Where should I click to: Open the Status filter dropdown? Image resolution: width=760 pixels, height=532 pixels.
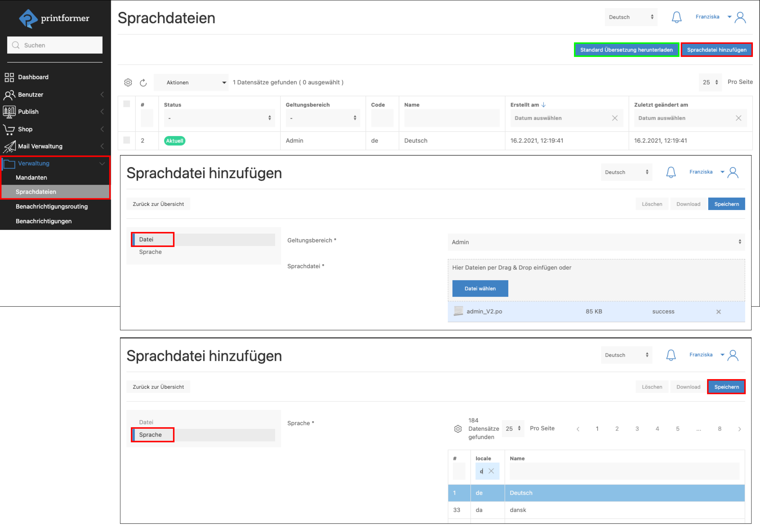pyautogui.click(x=219, y=118)
